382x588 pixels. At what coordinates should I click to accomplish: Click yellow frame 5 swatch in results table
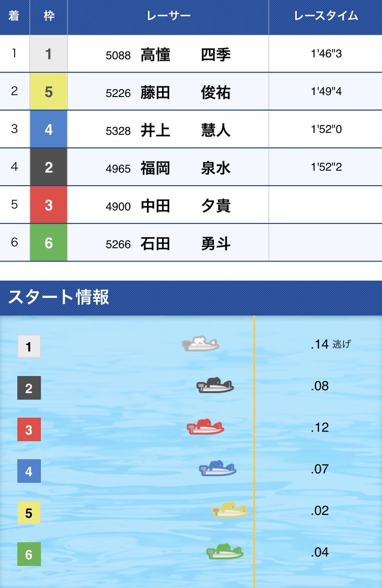pos(48,92)
